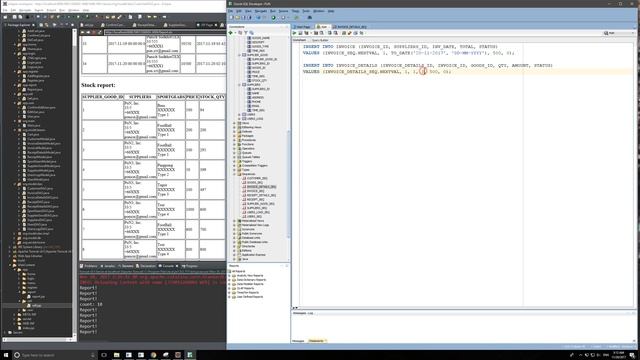640x360 pixels.
Task: Open the Console tab in Eclipse
Action: tap(167, 266)
